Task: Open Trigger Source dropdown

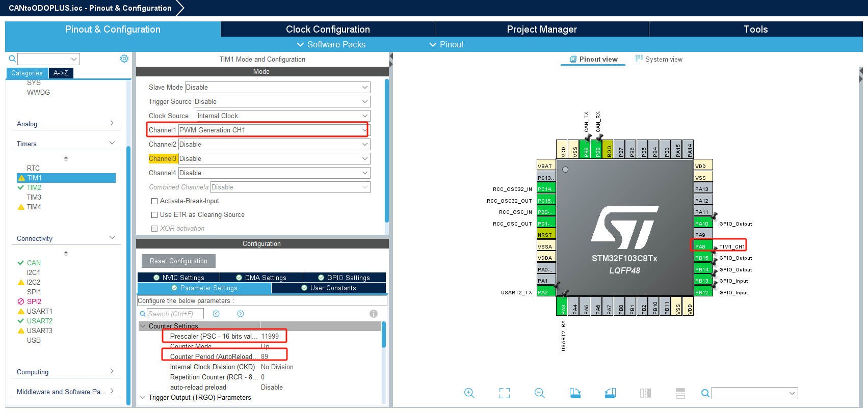Action: point(282,102)
